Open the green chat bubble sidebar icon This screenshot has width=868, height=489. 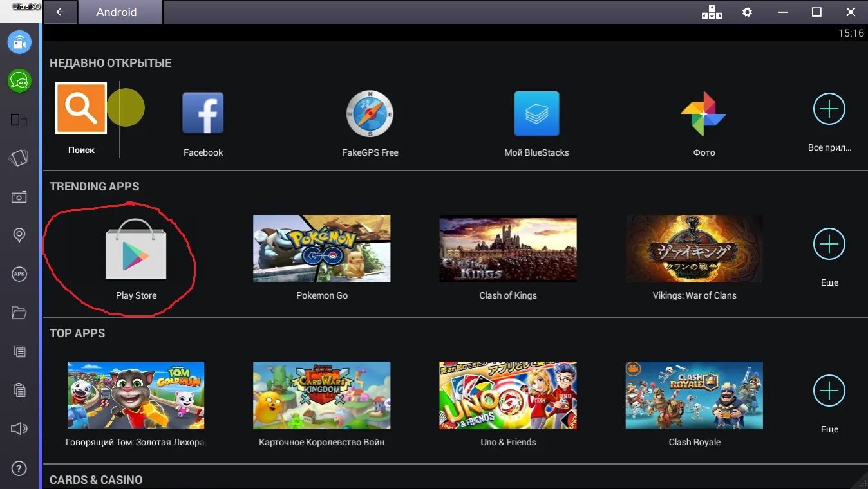tap(19, 81)
